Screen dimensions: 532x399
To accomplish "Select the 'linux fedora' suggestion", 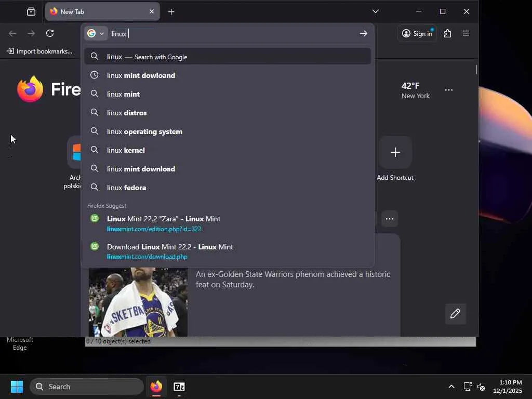I will click(x=228, y=187).
